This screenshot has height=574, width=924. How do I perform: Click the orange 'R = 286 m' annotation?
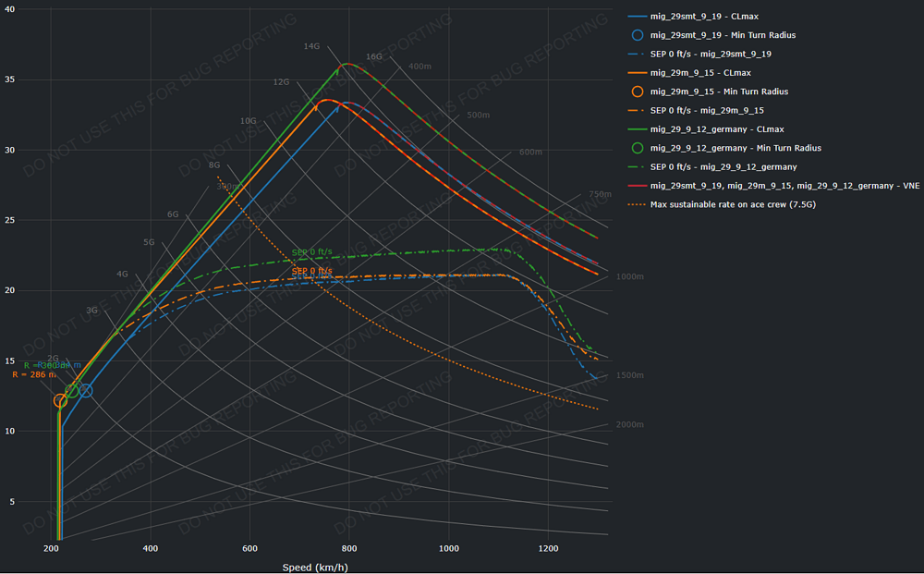click(x=34, y=375)
